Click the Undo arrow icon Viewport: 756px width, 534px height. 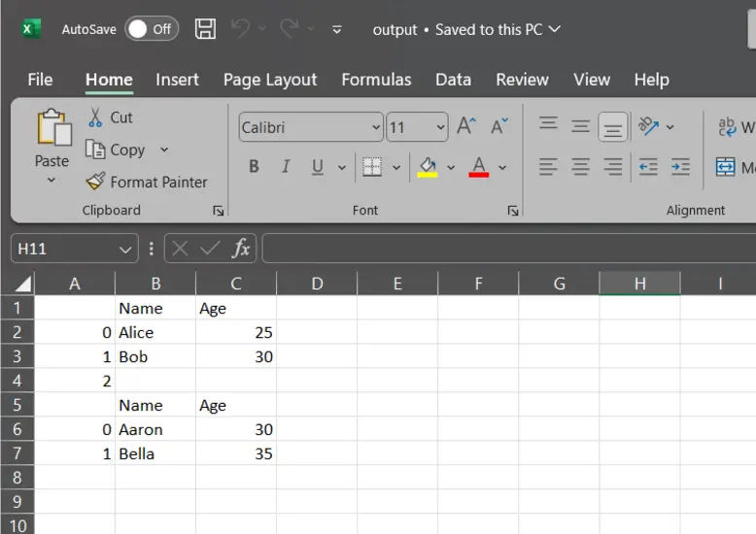coord(241,28)
